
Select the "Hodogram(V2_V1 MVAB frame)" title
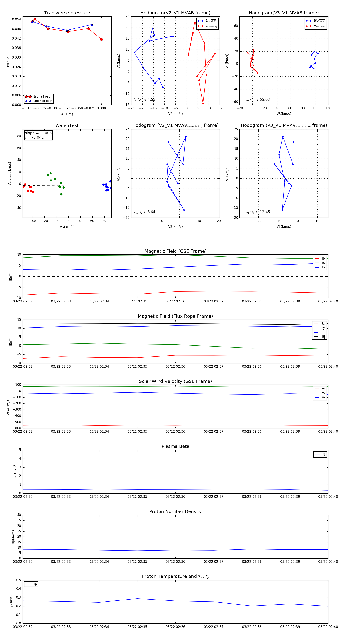point(175,13)
